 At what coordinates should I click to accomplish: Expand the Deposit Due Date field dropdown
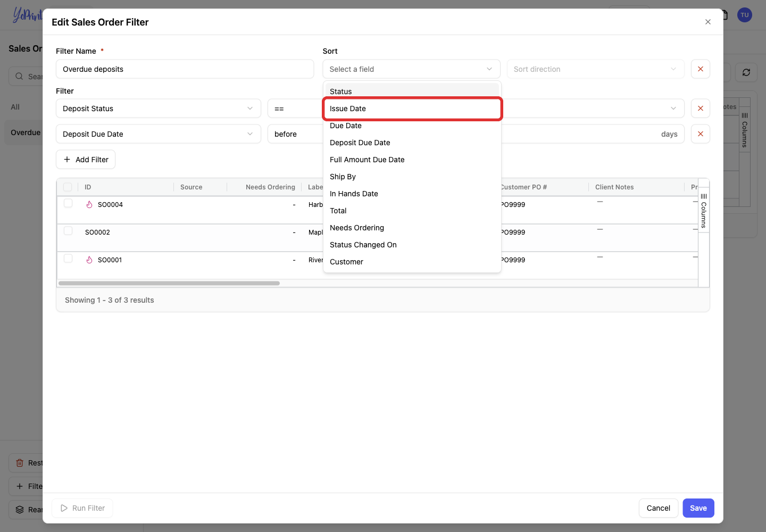point(159,134)
